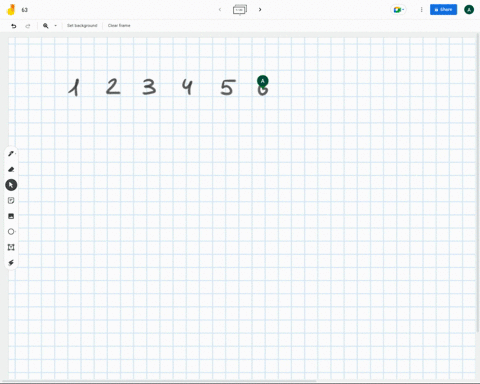The image size is (480, 384).
Task: Select the Laser pointer tool
Action: point(11,263)
